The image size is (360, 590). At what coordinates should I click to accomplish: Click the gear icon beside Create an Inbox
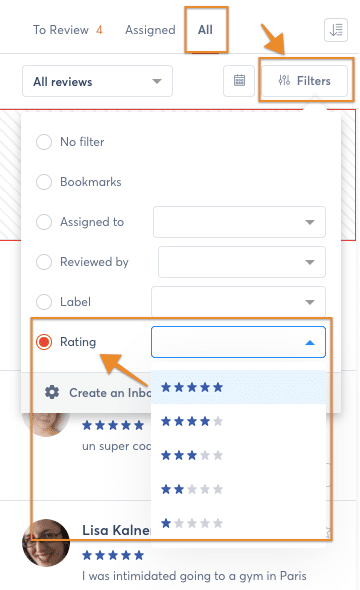pyautogui.click(x=52, y=392)
